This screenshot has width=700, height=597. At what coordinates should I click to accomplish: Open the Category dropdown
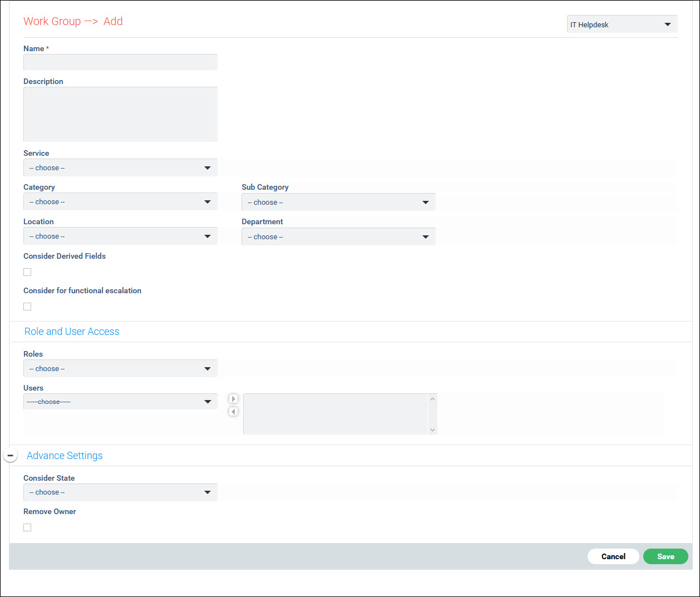click(120, 201)
